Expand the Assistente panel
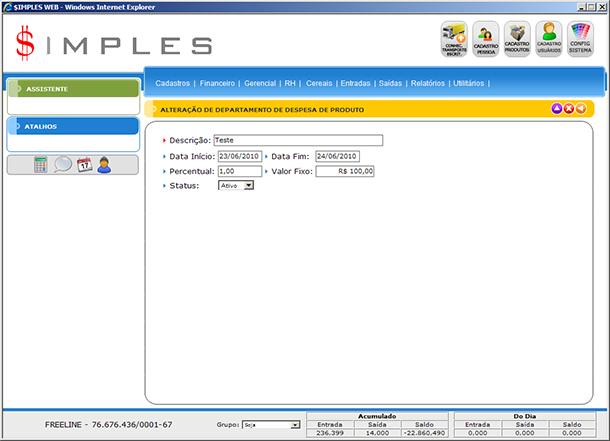Image resolution: width=610 pixels, height=441 pixels. pos(72,89)
